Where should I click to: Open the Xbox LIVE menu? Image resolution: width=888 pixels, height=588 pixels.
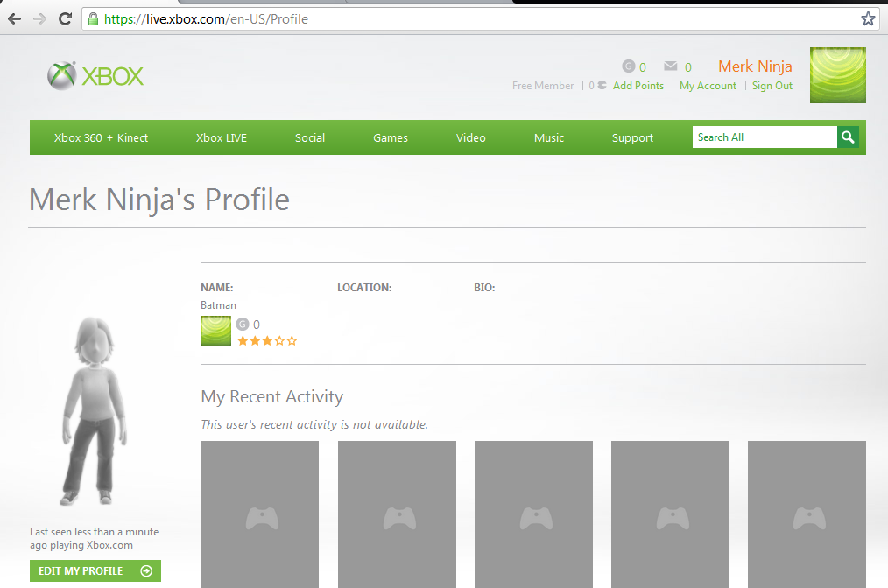coord(222,137)
